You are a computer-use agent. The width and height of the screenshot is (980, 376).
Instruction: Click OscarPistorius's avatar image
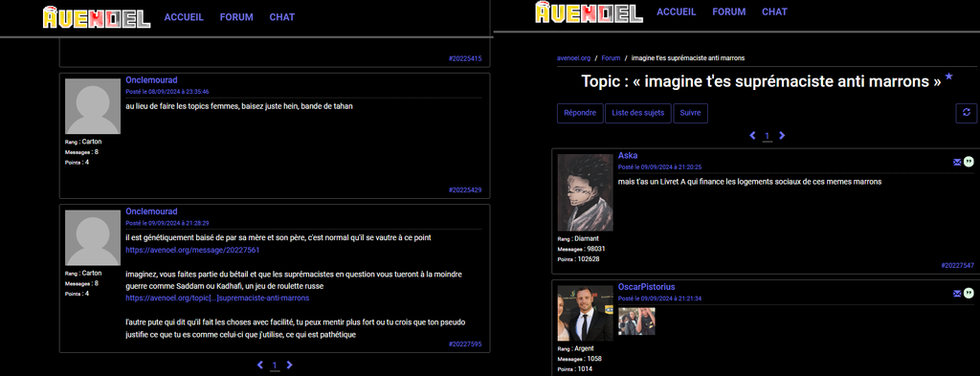pos(585,313)
